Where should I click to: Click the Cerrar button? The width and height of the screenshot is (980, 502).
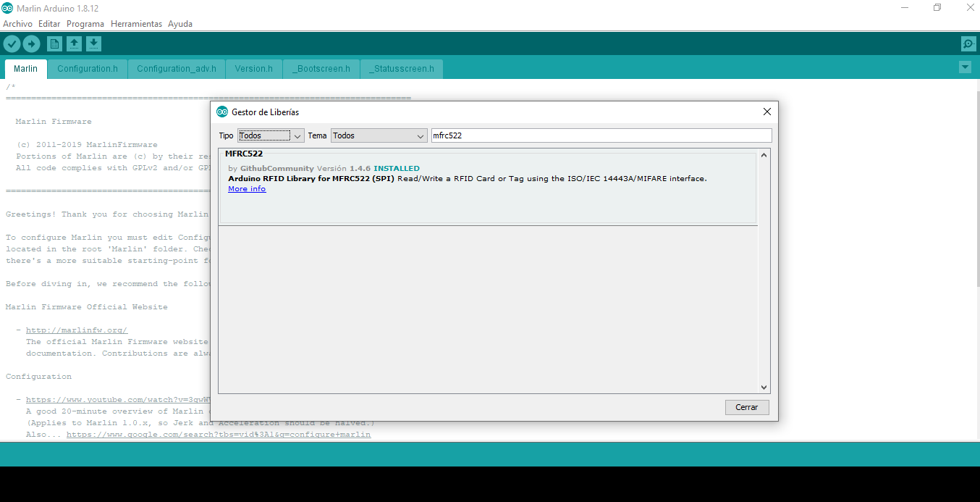tap(747, 407)
